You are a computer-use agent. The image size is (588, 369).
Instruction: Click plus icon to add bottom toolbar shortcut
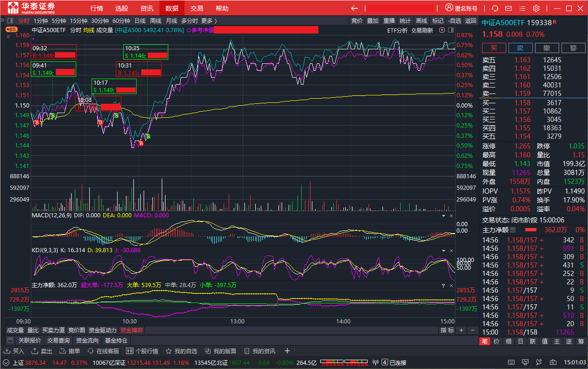[287, 351]
